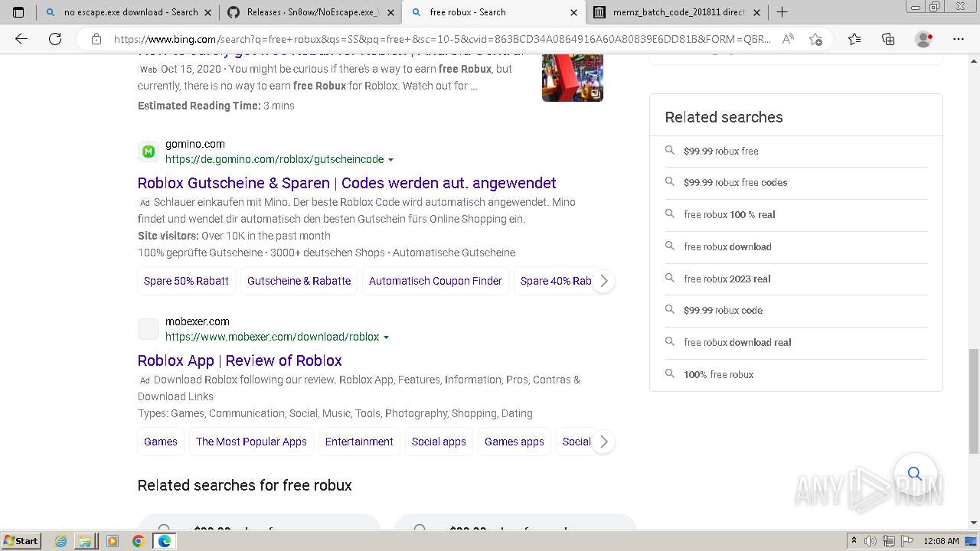Click 'Gutscheine & Rabatte' sitelink
980x551 pixels.
tap(299, 281)
